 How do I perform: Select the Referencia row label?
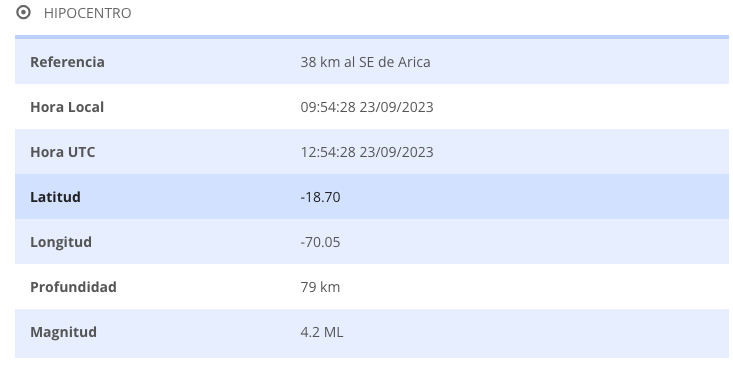point(67,62)
